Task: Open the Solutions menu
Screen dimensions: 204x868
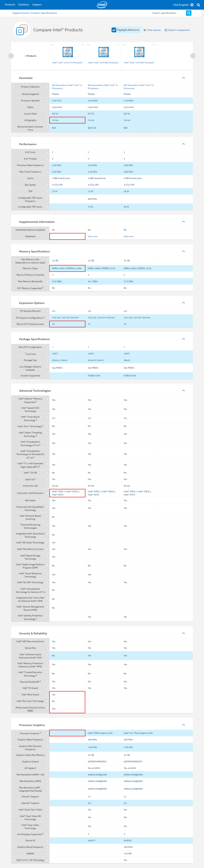Action: click(x=24, y=5)
